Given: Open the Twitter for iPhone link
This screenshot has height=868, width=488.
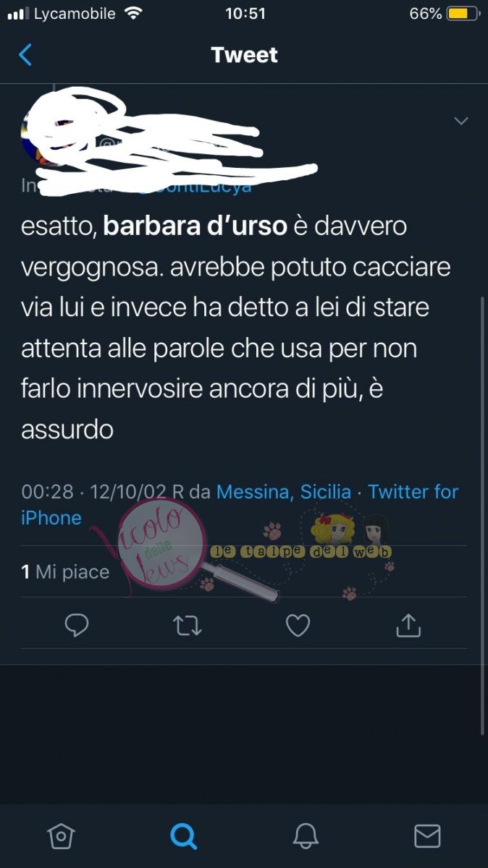Looking at the screenshot, I should [240, 505].
